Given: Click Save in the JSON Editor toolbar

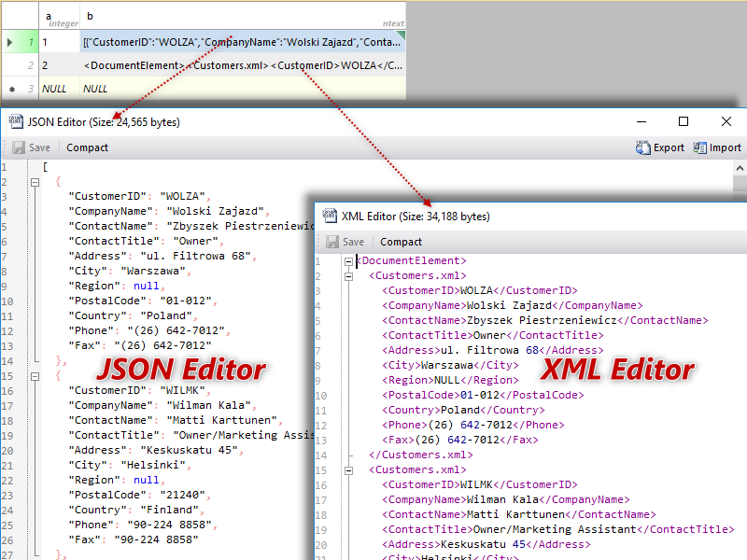Looking at the screenshot, I should (32, 147).
